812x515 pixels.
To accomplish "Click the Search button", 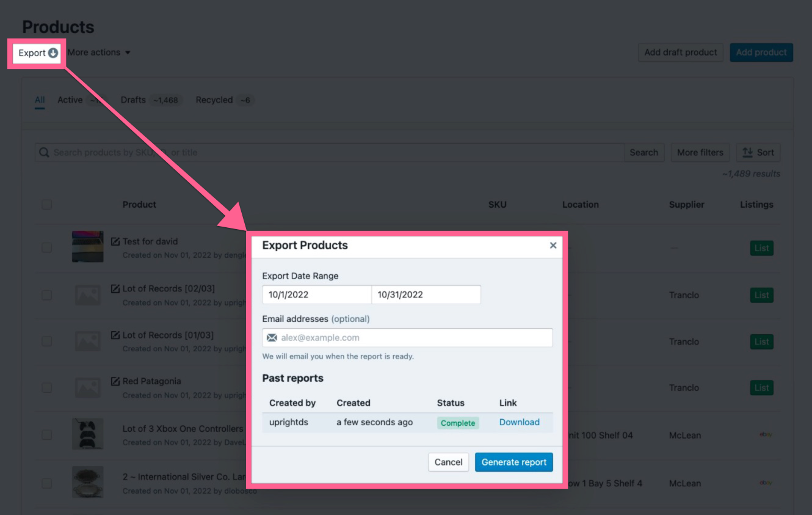I will (x=644, y=153).
